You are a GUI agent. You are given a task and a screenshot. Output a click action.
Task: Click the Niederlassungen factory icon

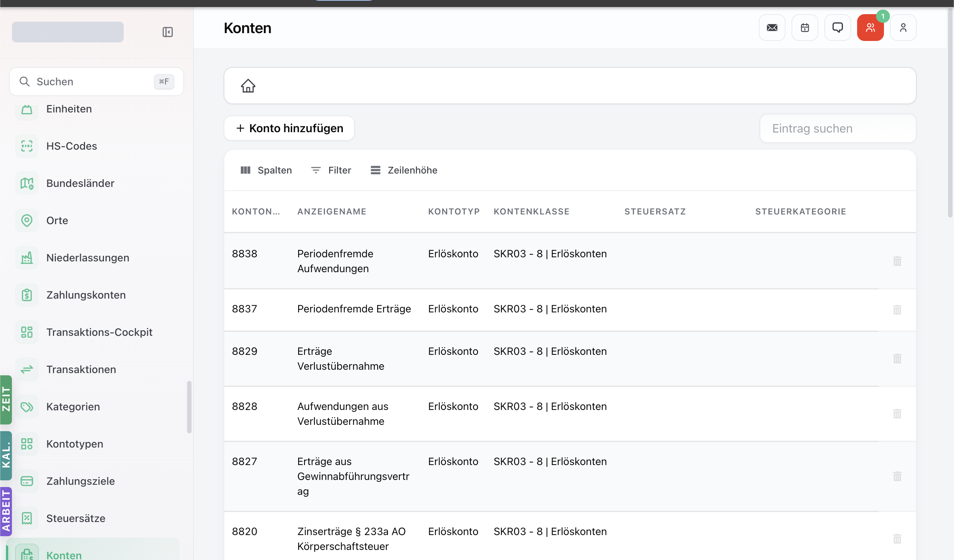pos(27,258)
